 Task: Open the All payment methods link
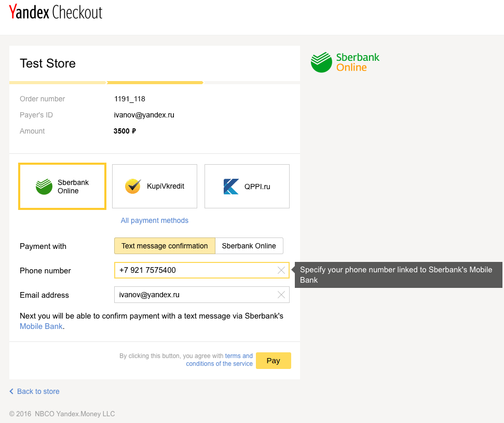pos(155,220)
